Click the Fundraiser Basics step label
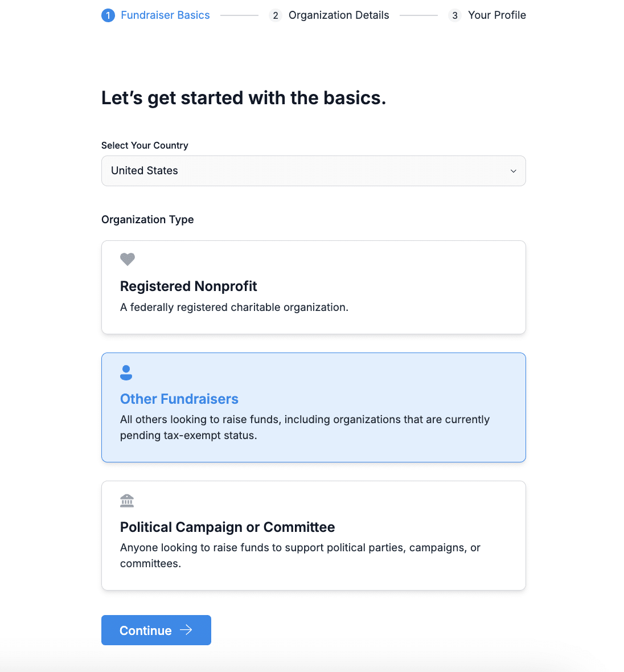This screenshot has height=672, width=624. click(165, 15)
